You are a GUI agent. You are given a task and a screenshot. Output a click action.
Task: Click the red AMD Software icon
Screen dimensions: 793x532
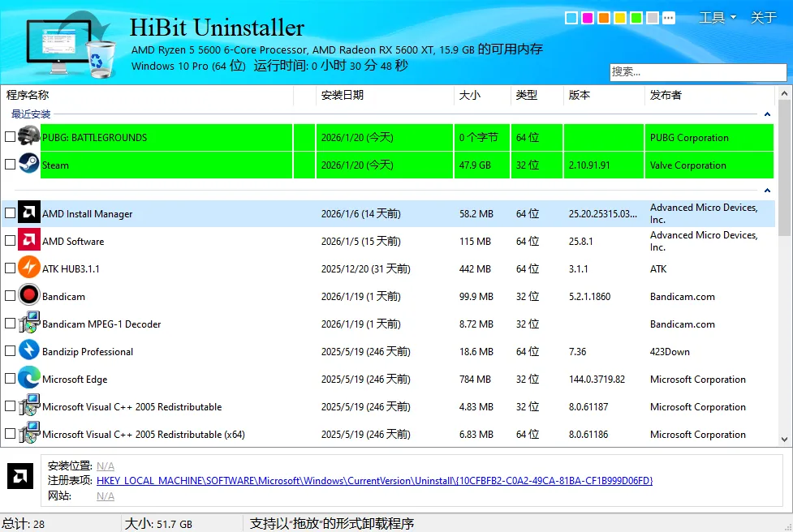[x=29, y=240]
